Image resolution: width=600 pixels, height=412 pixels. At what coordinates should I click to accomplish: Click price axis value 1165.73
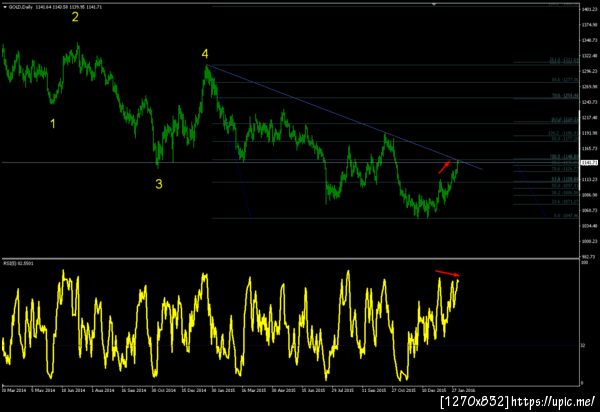(x=589, y=148)
